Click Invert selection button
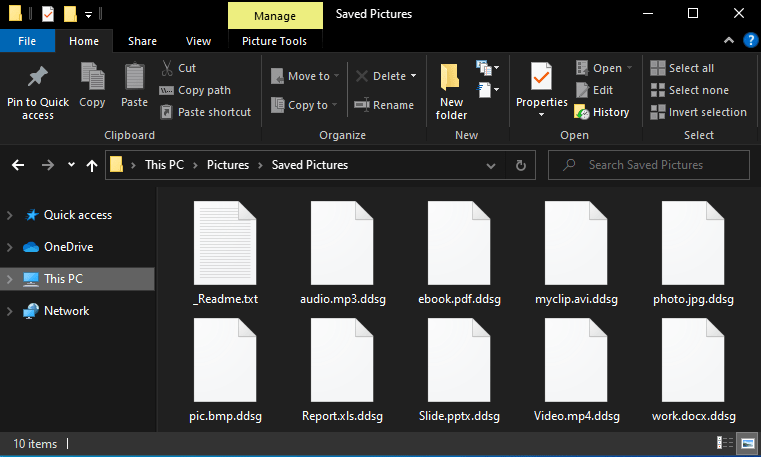761x457 pixels. pos(698,112)
